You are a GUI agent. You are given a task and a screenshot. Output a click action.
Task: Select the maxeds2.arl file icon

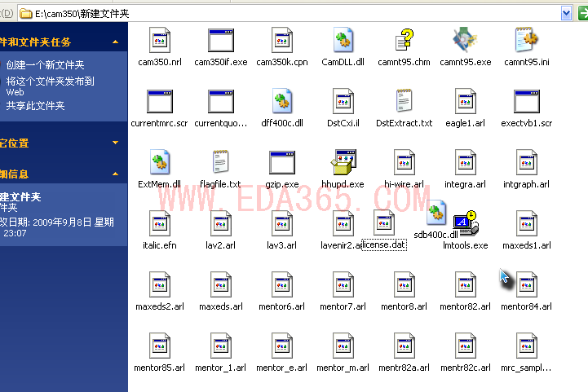click(160, 284)
